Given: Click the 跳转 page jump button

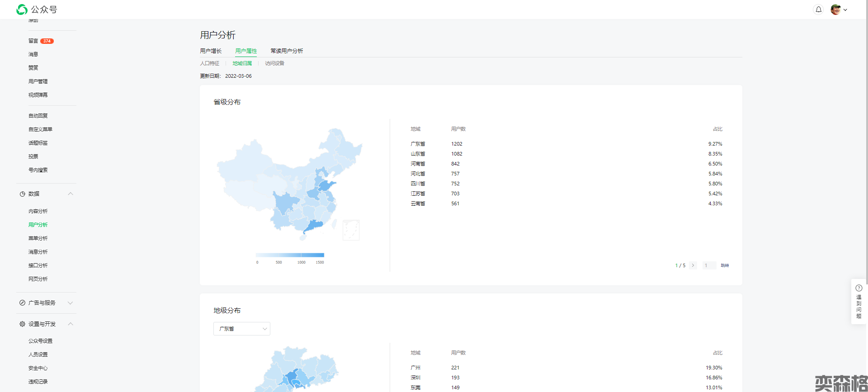Looking at the screenshot, I should (x=725, y=265).
